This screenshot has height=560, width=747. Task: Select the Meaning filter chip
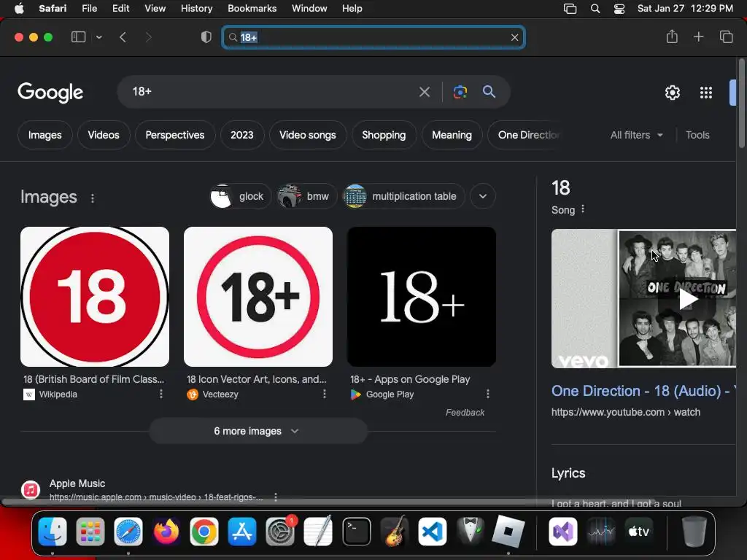point(452,135)
